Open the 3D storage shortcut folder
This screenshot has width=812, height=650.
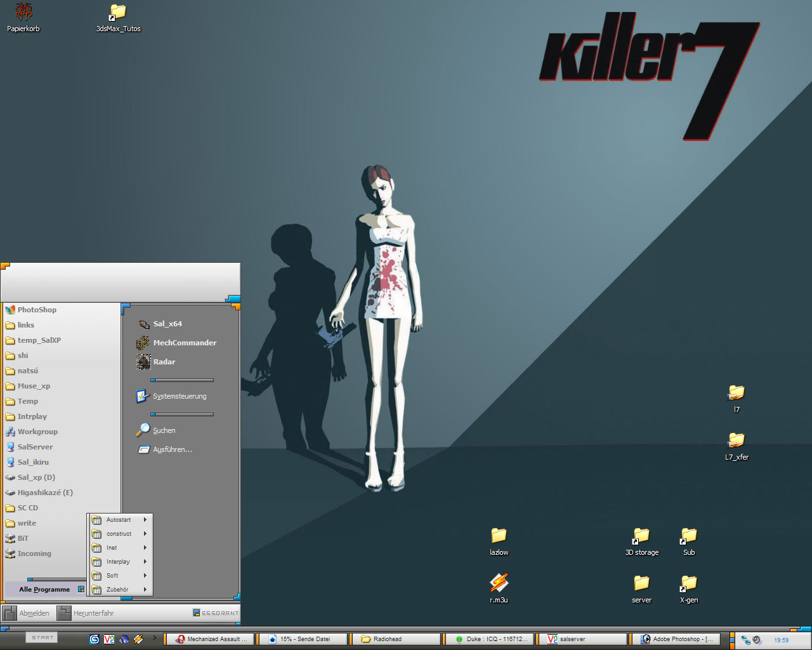point(641,541)
